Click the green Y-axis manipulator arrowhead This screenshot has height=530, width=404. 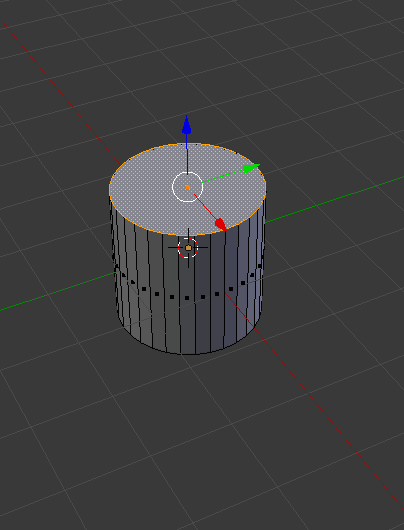251,168
